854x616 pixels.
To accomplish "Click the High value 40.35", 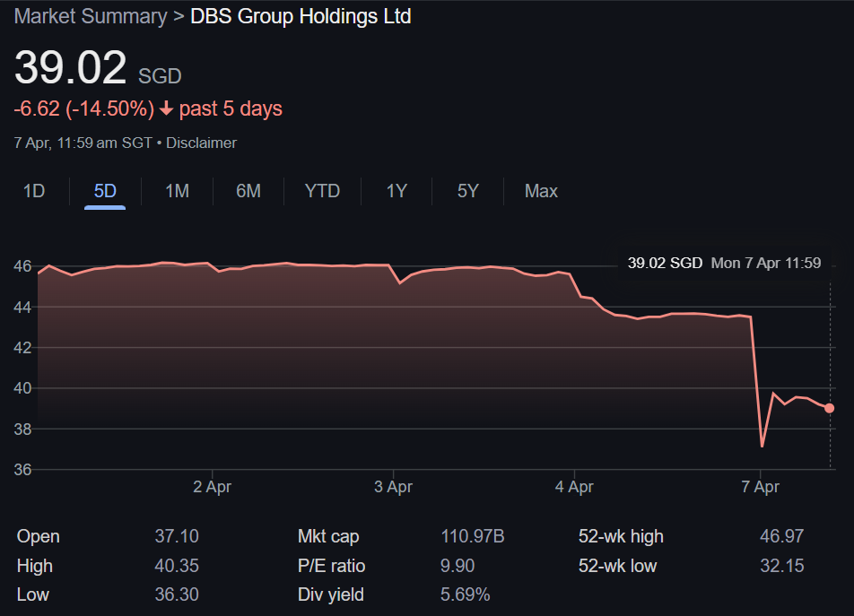I will click(x=177, y=566).
